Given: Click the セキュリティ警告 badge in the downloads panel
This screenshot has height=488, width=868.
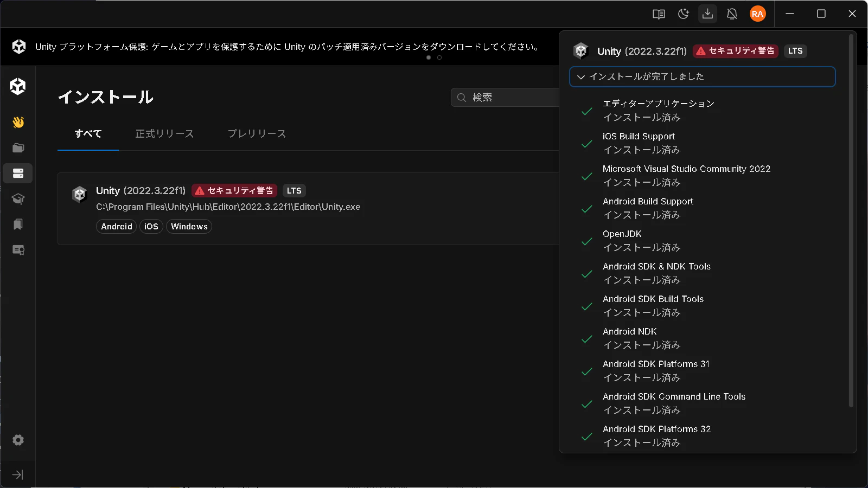Looking at the screenshot, I should 736,51.
